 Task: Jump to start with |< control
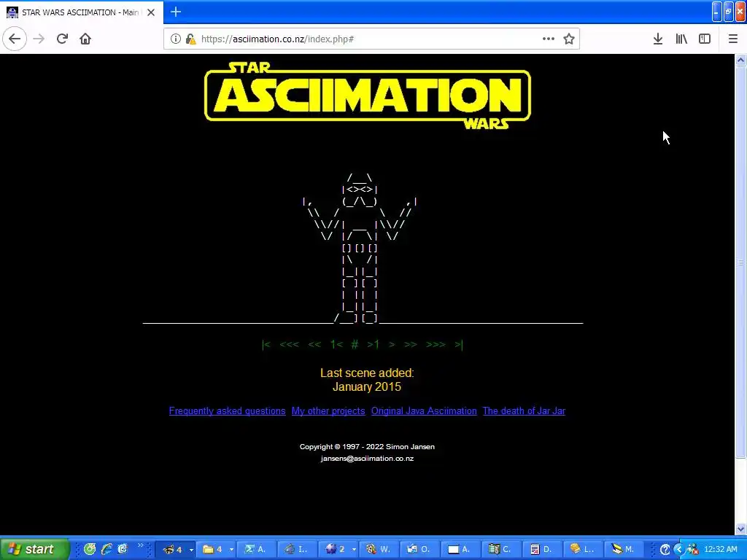[x=266, y=344]
